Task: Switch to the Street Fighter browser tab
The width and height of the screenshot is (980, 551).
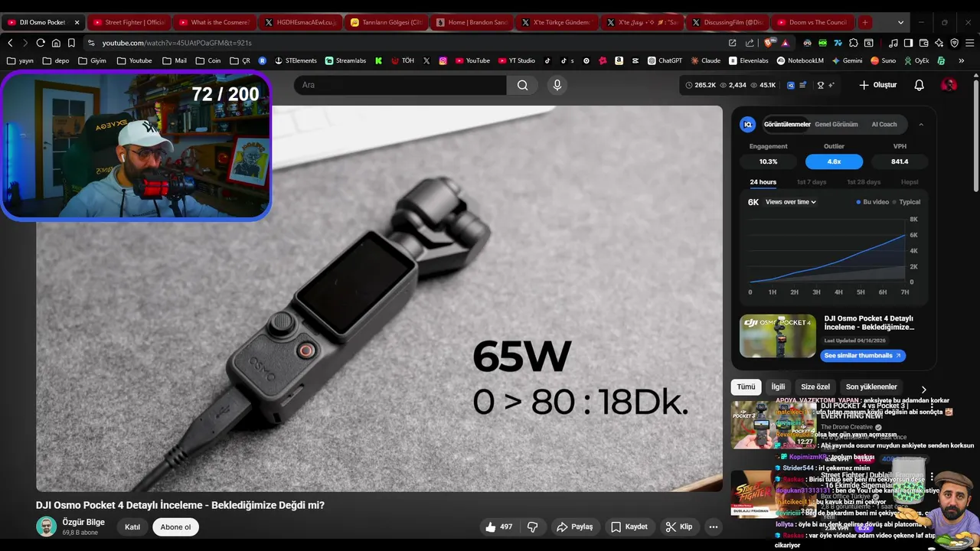Action: tap(129, 22)
